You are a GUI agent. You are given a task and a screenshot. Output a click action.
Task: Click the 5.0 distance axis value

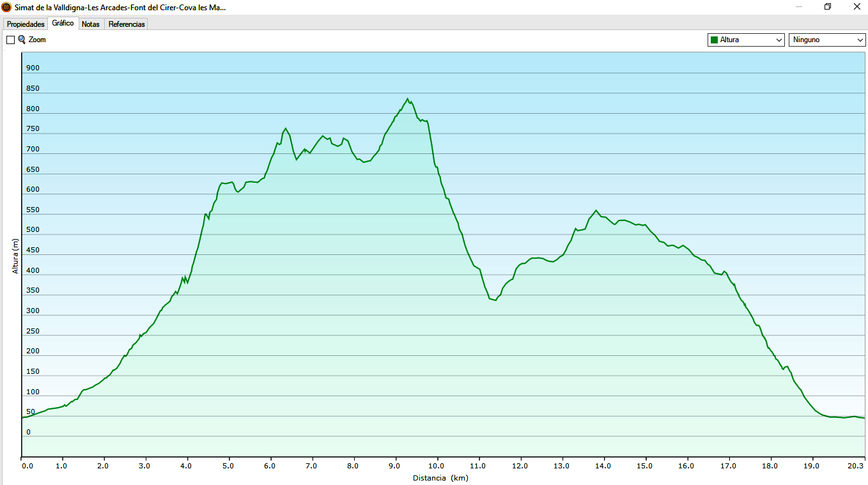228,466
